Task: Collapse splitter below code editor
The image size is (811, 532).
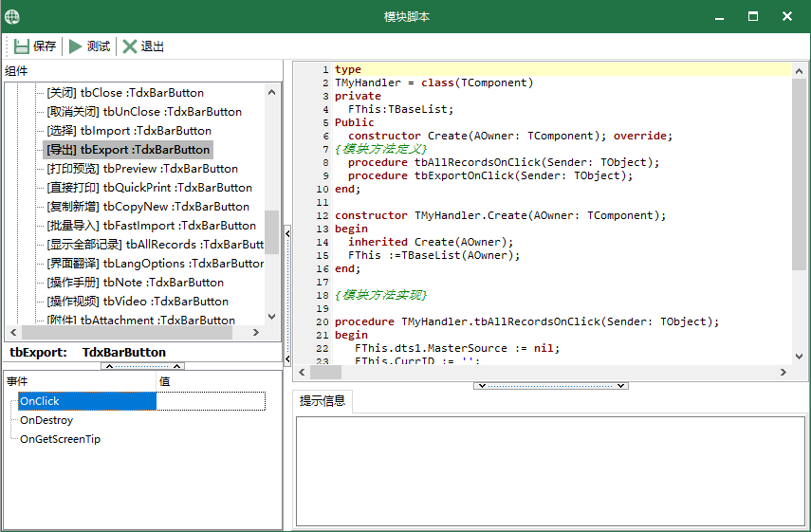Action: click(551, 386)
